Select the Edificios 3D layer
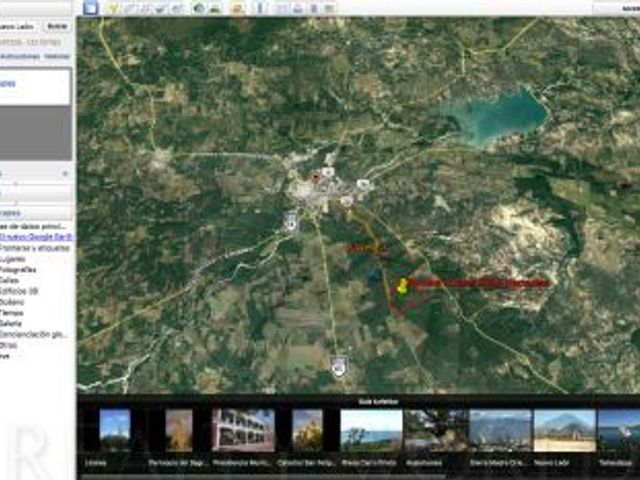 pyautogui.click(x=19, y=291)
